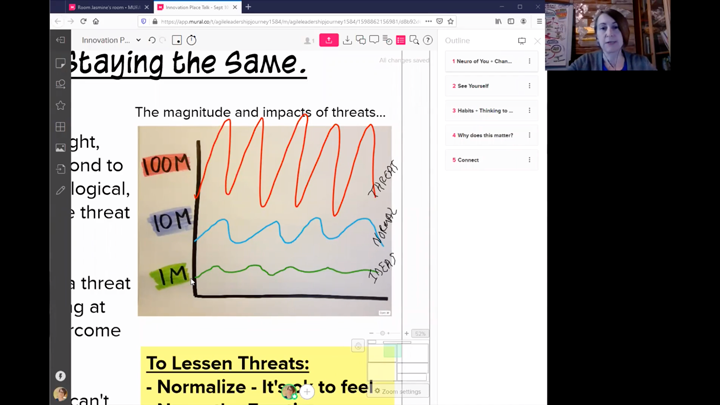720x405 pixels.
Task: Open options menu for Habits item
Action: [x=529, y=111]
